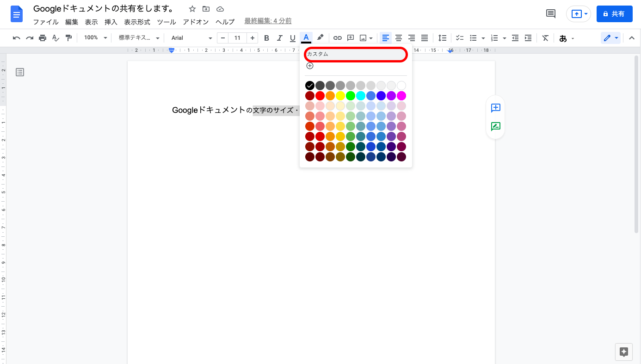Screen dimensions: 641x364
Task: Toggle bold formatting
Action: pyautogui.click(x=266, y=38)
